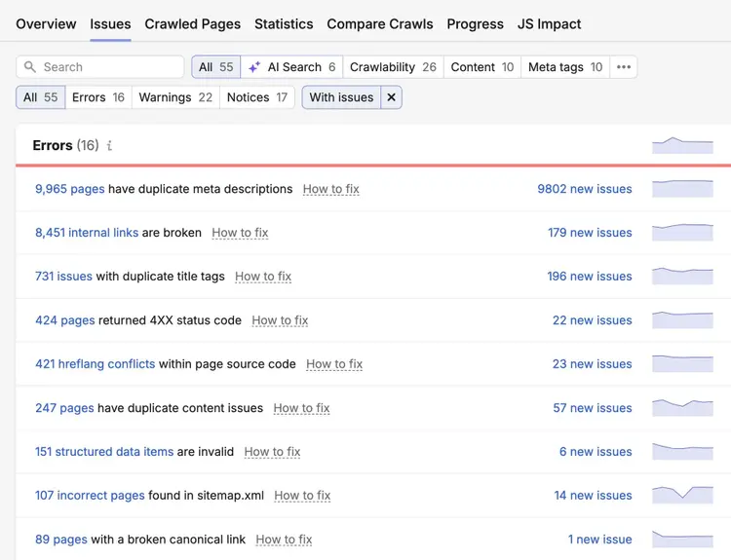
Task: Click the Search input field
Action: (100, 67)
